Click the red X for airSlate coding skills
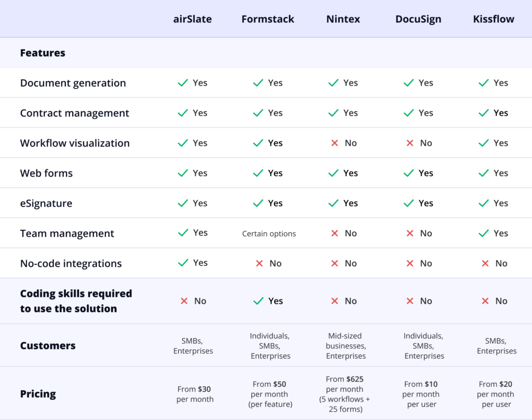The height and width of the screenshot is (420, 532). [183, 301]
